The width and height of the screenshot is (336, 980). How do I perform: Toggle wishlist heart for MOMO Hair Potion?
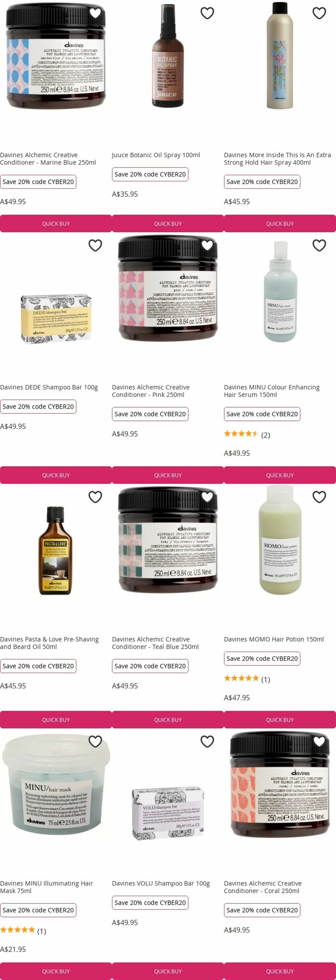coord(319,497)
